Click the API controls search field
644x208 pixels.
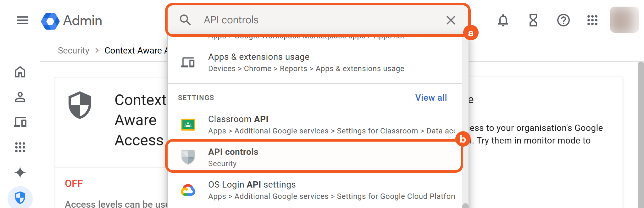click(314, 20)
